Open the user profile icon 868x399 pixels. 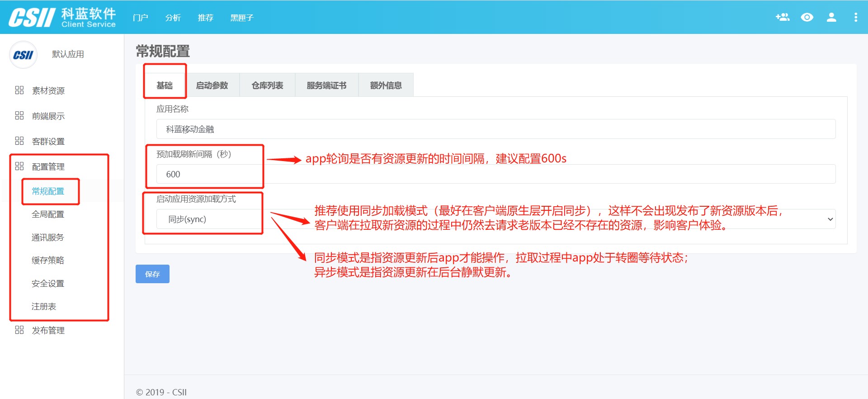(831, 17)
